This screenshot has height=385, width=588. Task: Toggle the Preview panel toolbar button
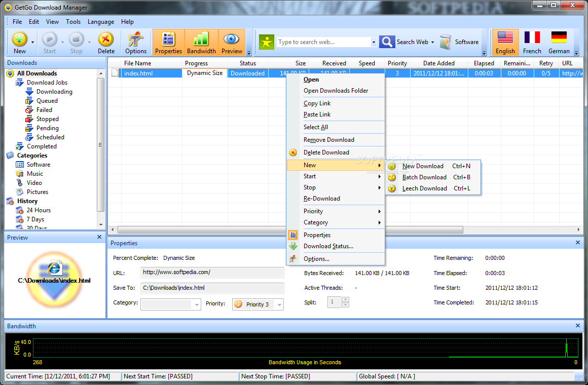click(232, 43)
